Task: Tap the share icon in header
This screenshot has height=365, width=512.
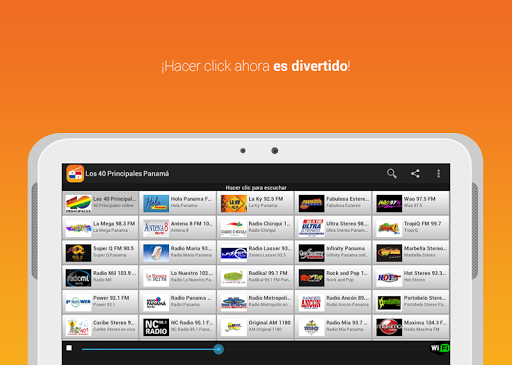Action: pos(415,174)
